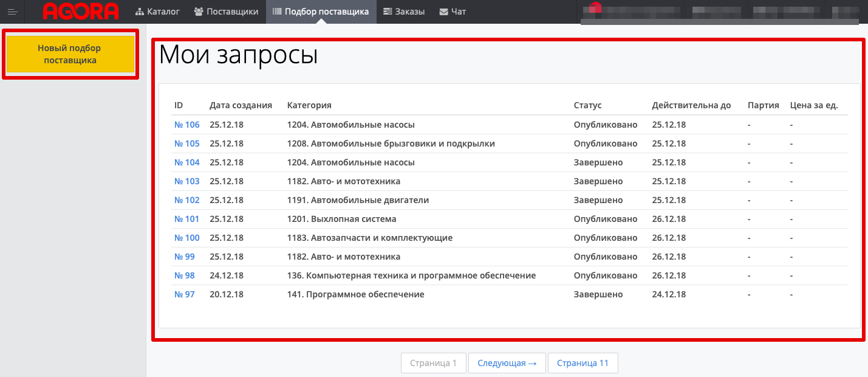The image size is (868, 377).
Task: Open request № 100 link
Action: 186,238
